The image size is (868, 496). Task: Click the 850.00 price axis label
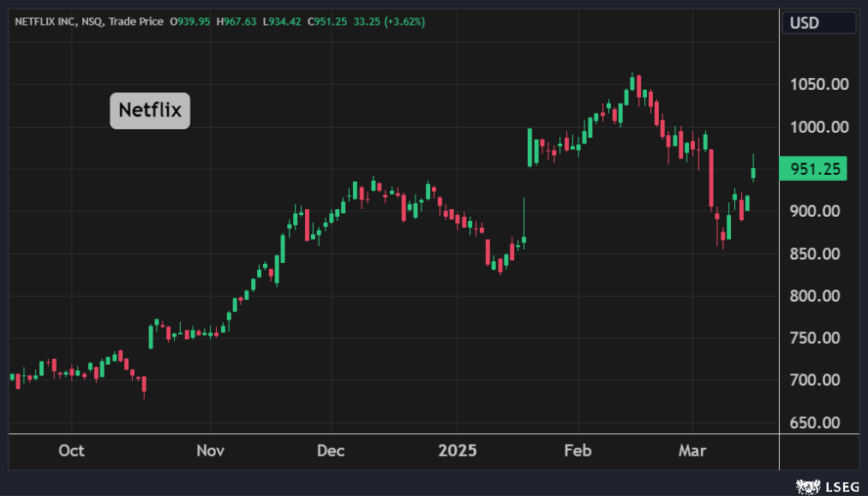[x=820, y=254]
